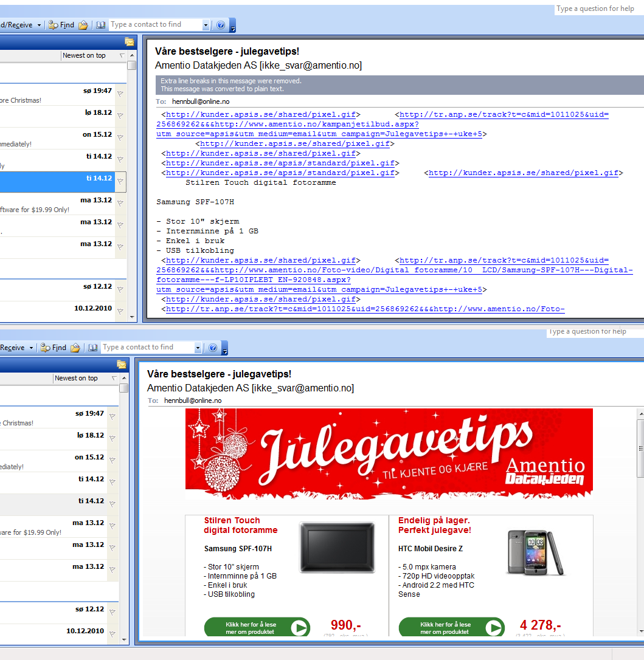This screenshot has width=644, height=660.
Task: Open toolbar options arrow in lower toolbar
Action: (225, 348)
